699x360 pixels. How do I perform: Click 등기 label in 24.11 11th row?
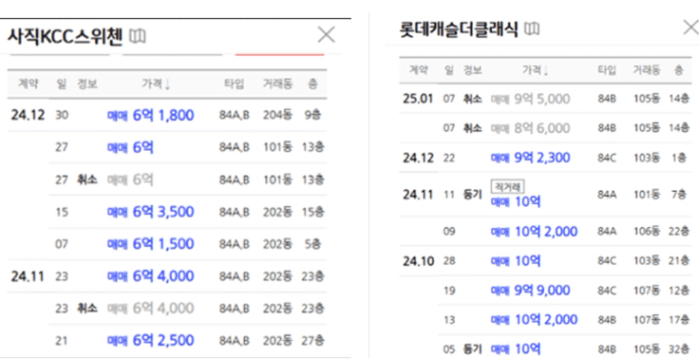click(473, 195)
